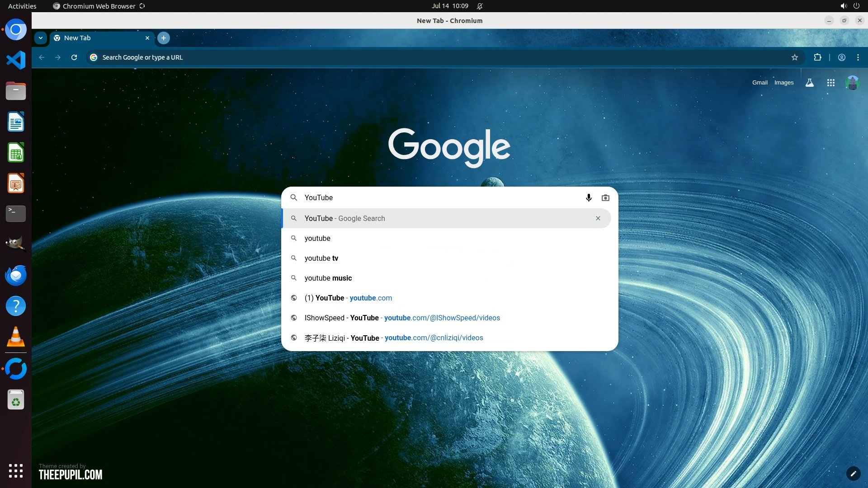Screen dimensions: 868x488
Task: Bookmark this tab with star icon
Action: click(795, 57)
